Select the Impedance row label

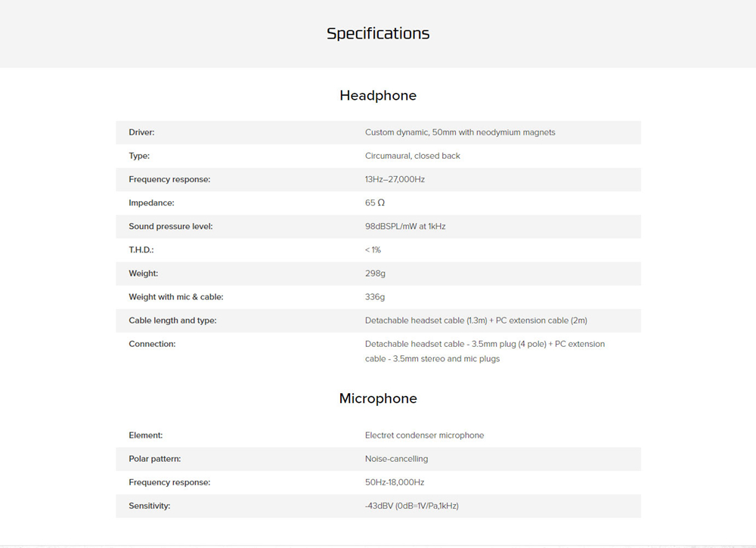151,203
